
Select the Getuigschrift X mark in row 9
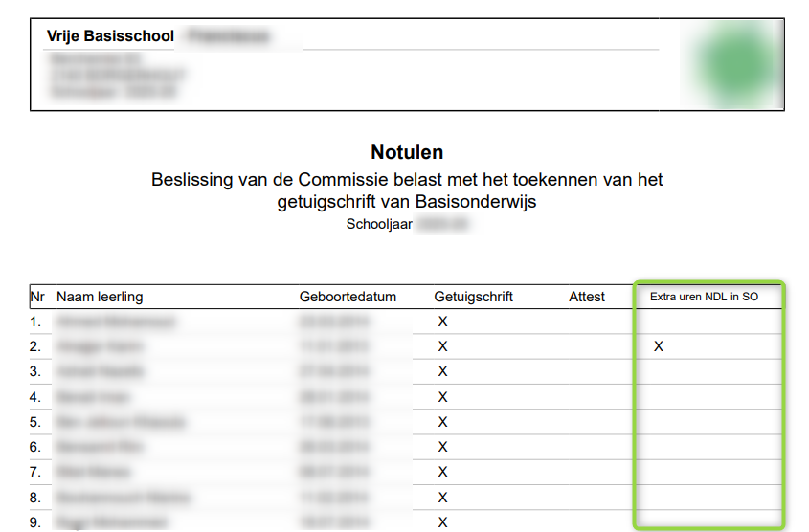(442, 522)
